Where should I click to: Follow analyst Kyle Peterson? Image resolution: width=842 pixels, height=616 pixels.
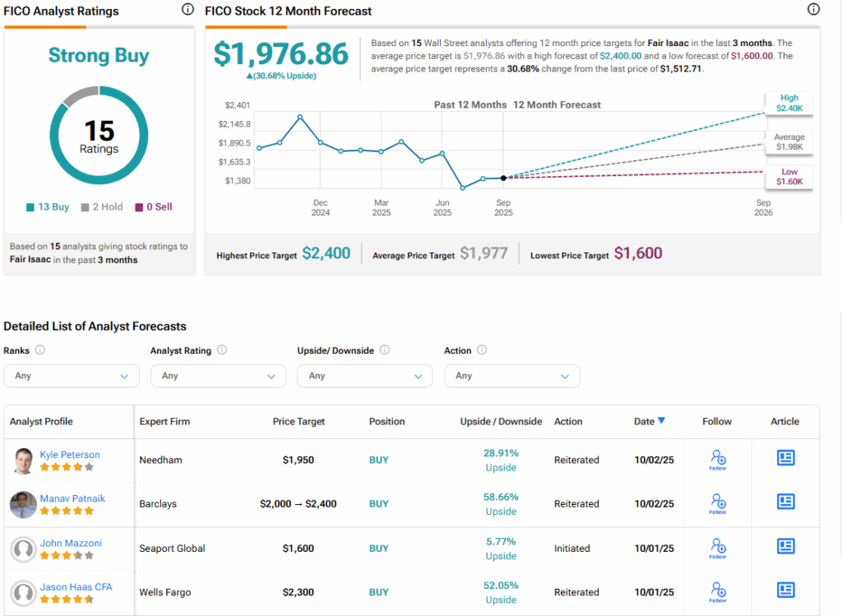click(x=717, y=460)
